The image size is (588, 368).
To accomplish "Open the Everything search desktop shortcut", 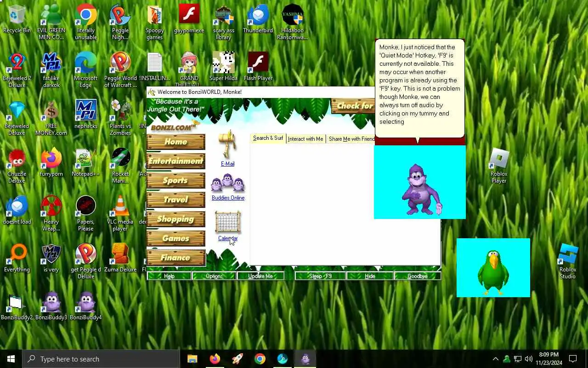I will click(17, 258).
